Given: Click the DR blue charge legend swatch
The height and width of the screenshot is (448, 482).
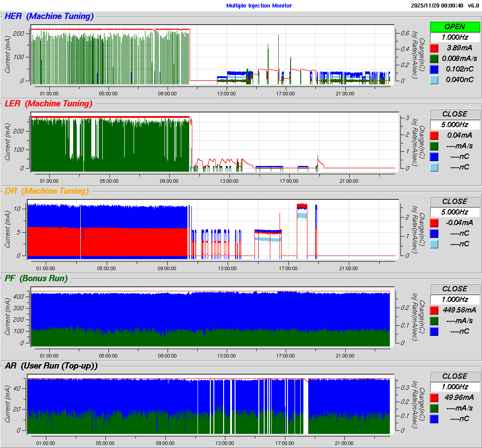Looking at the screenshot, I should pos(434,233).
